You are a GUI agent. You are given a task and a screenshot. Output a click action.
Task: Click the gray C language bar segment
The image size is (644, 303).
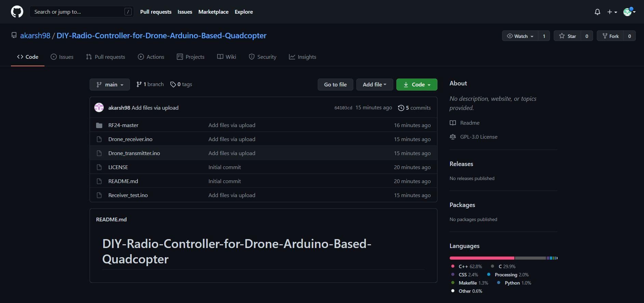[x=530, y=258]
